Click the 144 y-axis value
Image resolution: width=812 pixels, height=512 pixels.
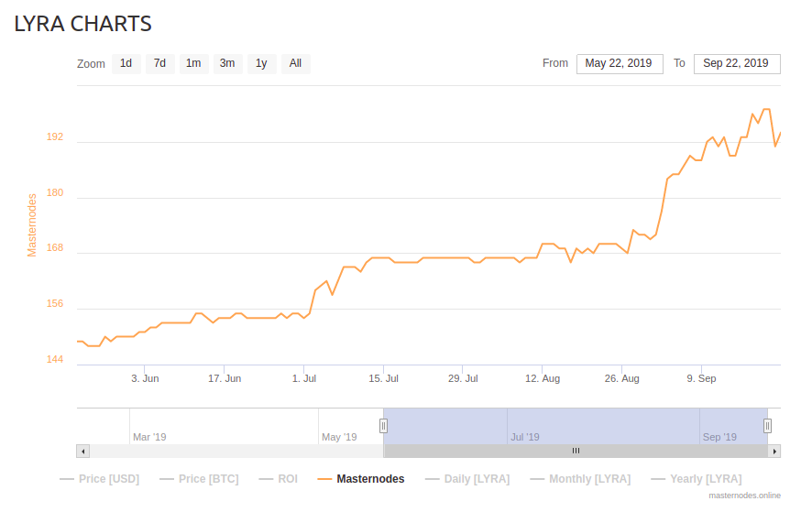55,359
